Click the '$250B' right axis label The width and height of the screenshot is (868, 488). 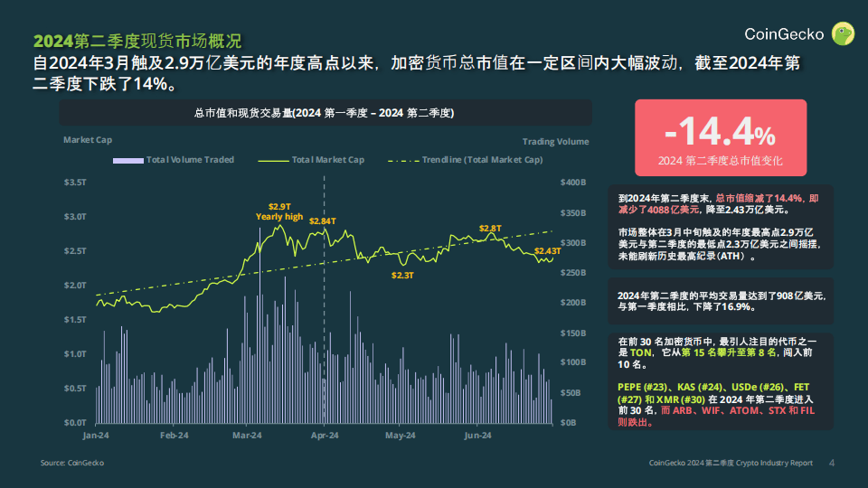pyautogui.click(x=573, y=273)
